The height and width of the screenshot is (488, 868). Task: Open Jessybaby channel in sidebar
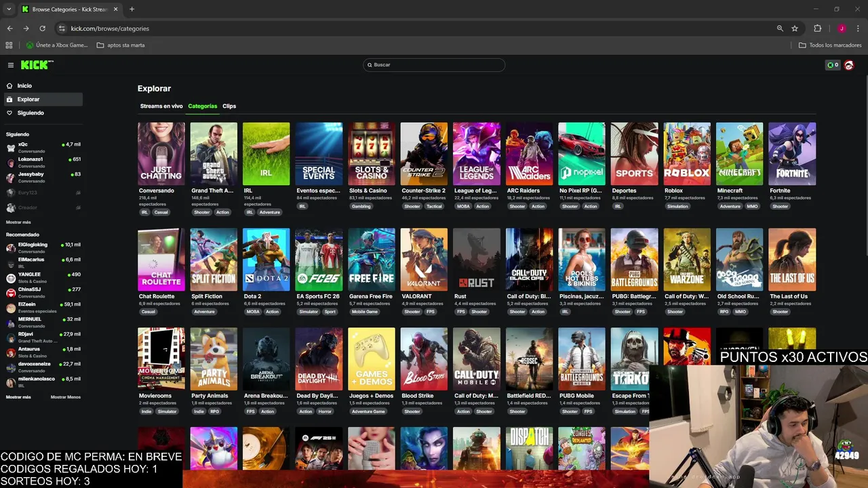tap(42, 177)
